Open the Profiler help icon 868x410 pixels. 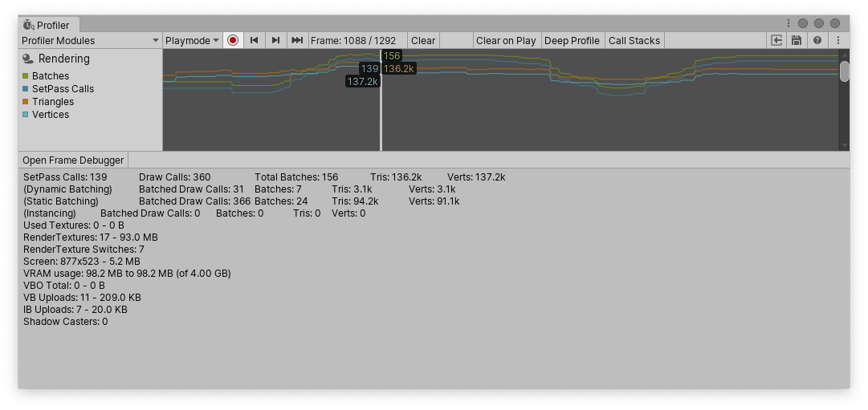pyautogui.click(x=817, y=40)
